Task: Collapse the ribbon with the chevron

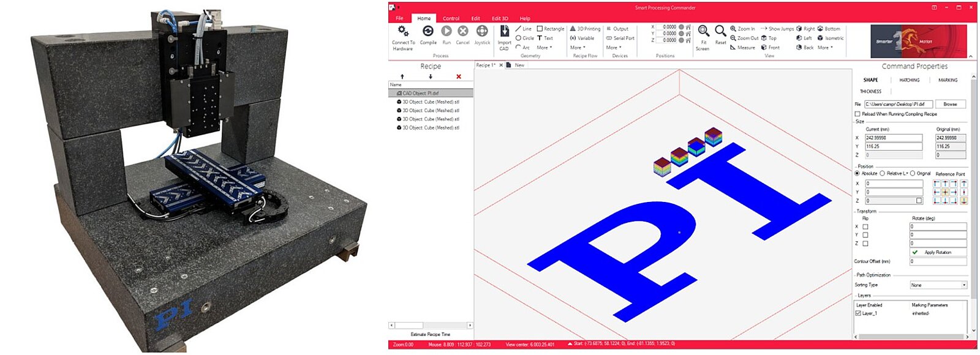Action: [971, 56]
